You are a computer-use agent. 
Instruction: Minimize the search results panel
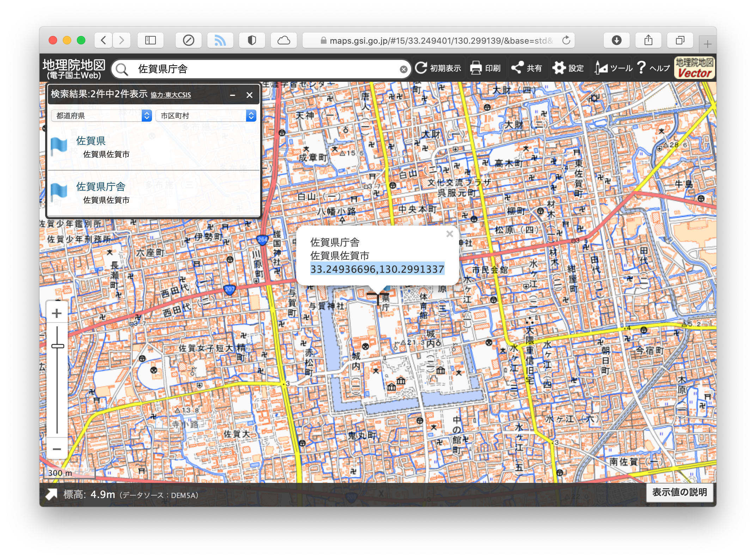(233, 95)
